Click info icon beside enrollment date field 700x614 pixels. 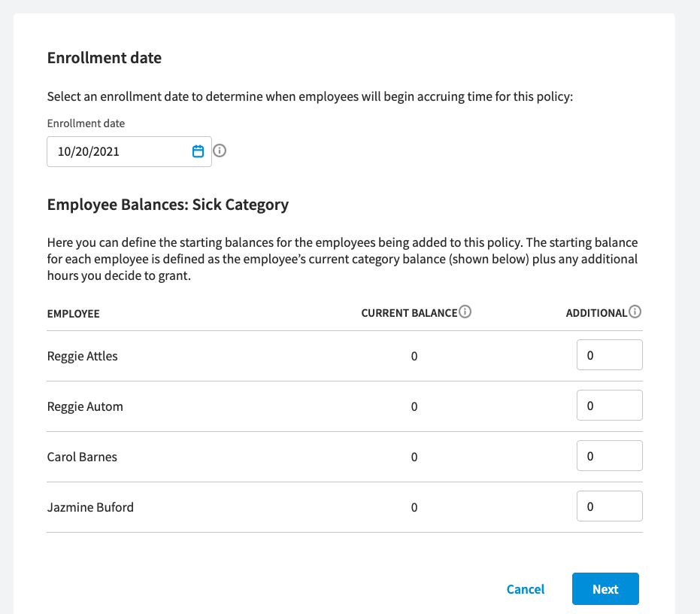coord(220,150)
